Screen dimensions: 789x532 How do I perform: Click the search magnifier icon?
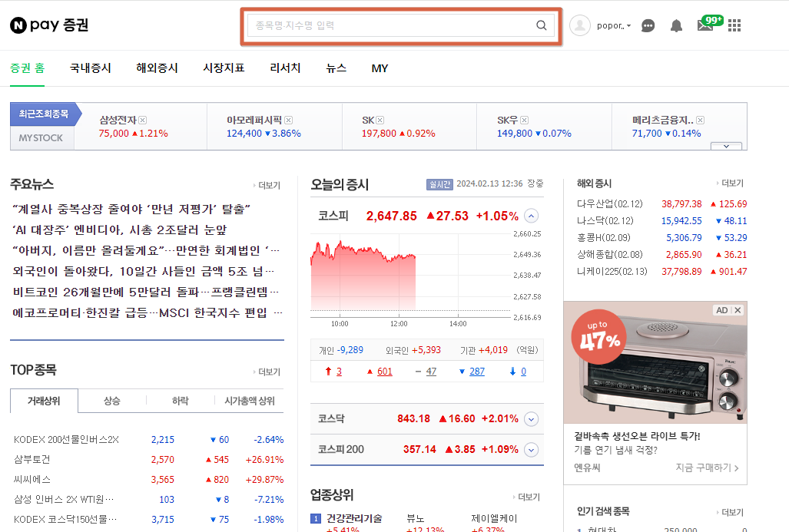[x=542, y=25]
